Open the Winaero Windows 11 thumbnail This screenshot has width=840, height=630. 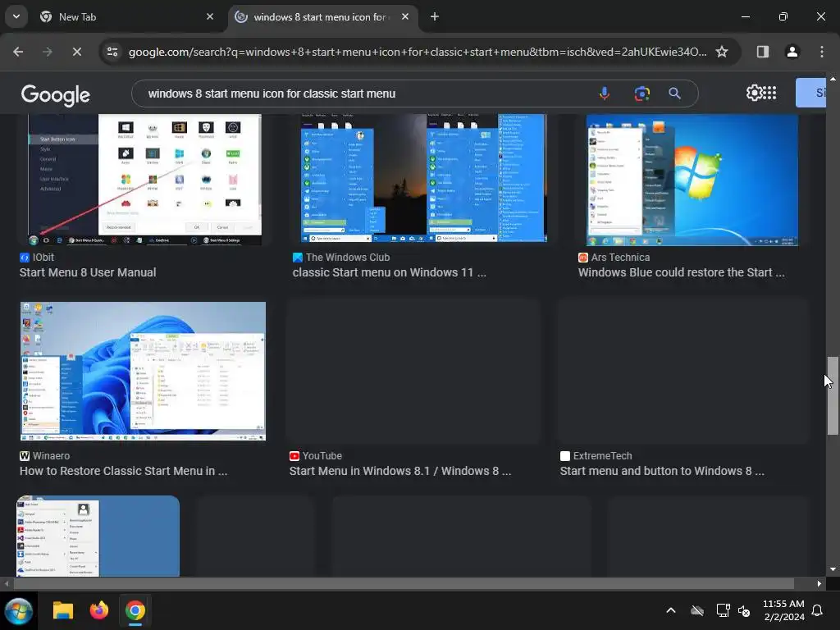pyautogui.click(x=143, y=372)
